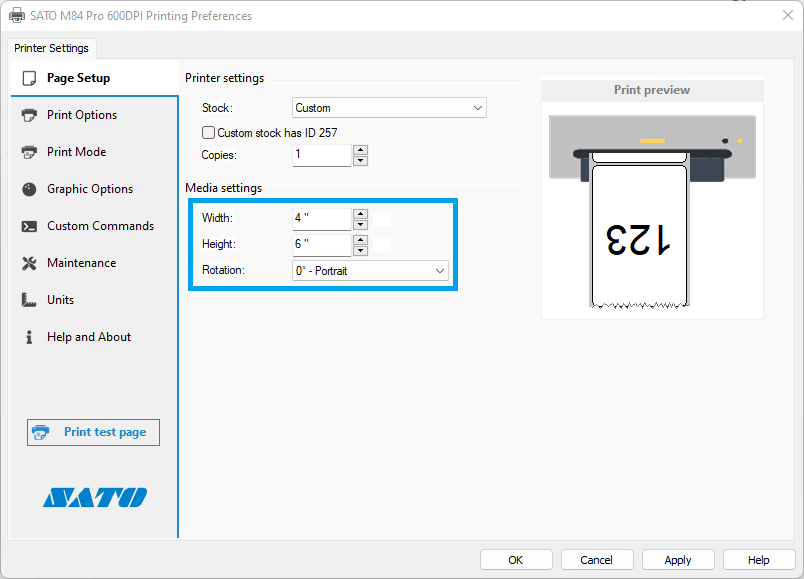Open the Page Setup section
The height and width of the screenshot is (579, 804).
94,78
